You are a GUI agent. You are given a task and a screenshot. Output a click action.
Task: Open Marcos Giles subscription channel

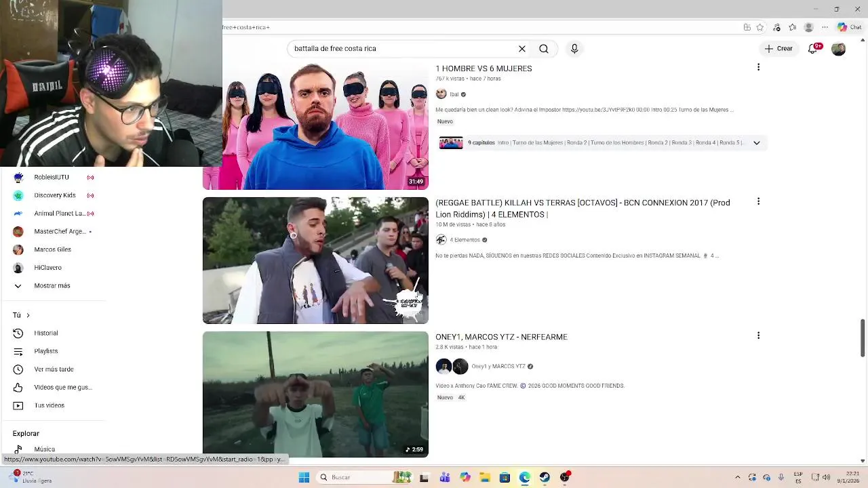(x=54, y=249)
